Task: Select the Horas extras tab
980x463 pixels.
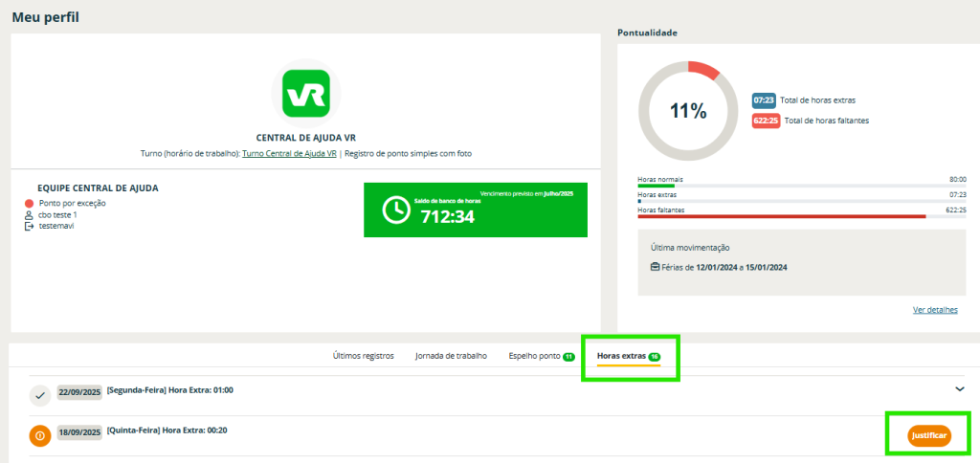Action: tap(622, 356)
